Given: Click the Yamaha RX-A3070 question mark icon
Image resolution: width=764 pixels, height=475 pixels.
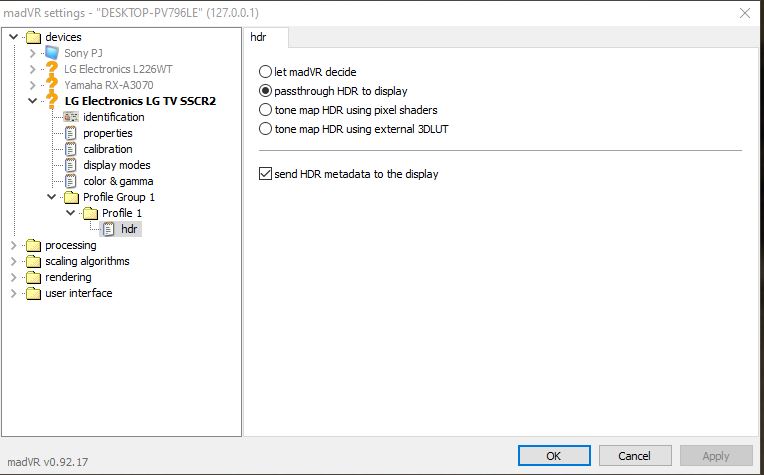Looking at the screenshot, I should 52,85.
